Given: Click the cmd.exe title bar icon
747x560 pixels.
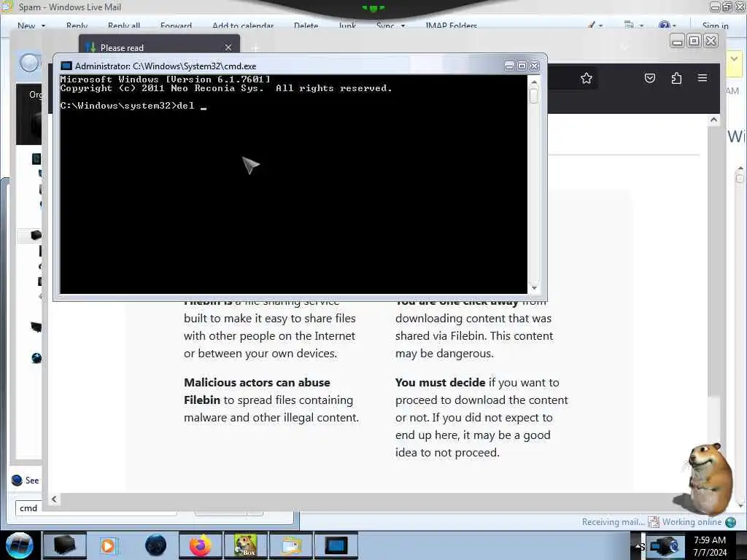Looking at the screenshot, I should (66, 66).
